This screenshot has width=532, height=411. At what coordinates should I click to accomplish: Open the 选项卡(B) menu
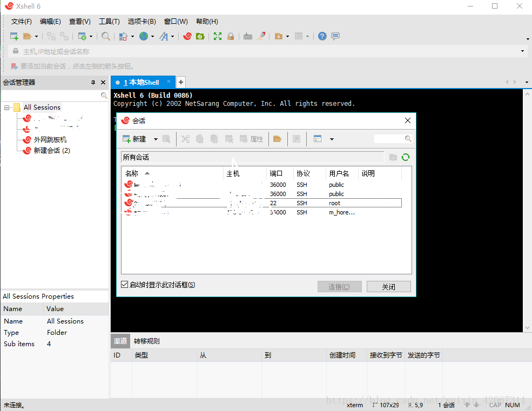(x=142, y=22)
